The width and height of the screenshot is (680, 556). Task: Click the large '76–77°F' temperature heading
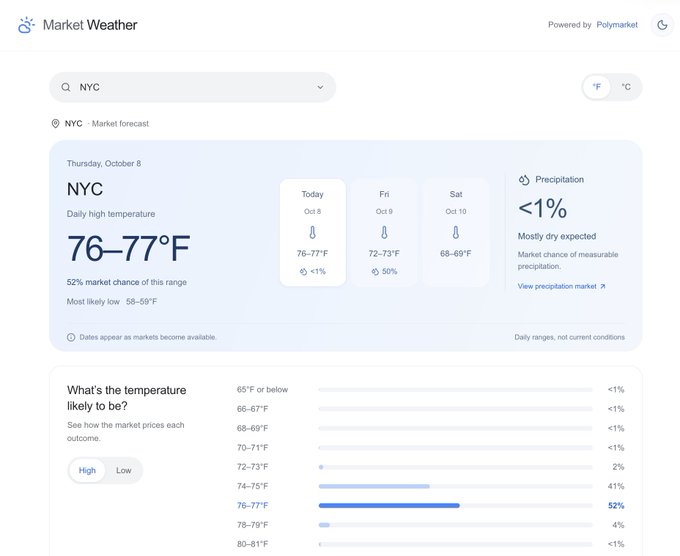pos(128,249)
